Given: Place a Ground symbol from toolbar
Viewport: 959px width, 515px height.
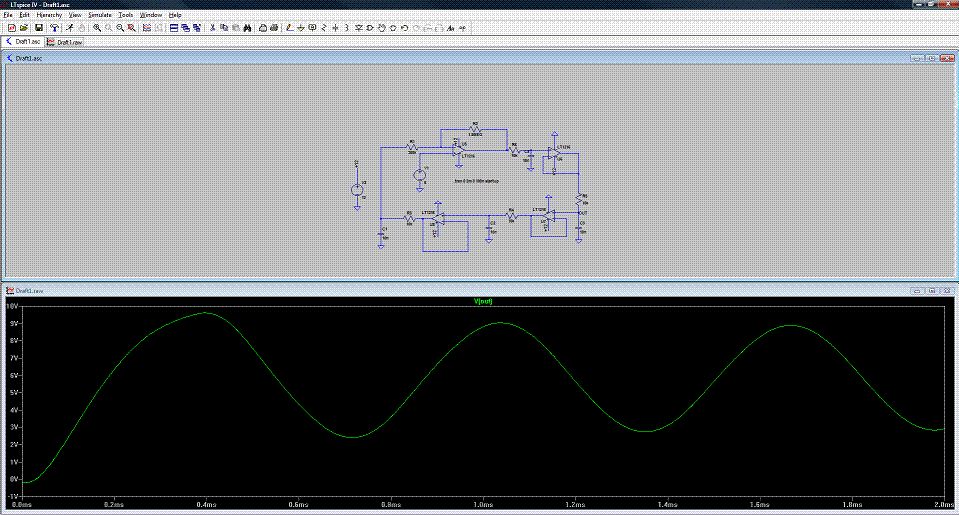Looking at the screenshot, I should [300, 28].
